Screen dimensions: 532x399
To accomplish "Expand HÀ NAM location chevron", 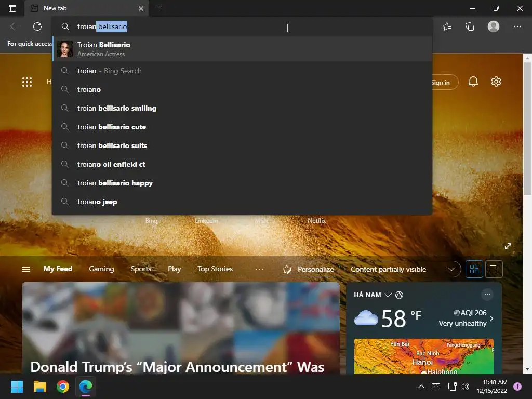I will coord(388,295).
